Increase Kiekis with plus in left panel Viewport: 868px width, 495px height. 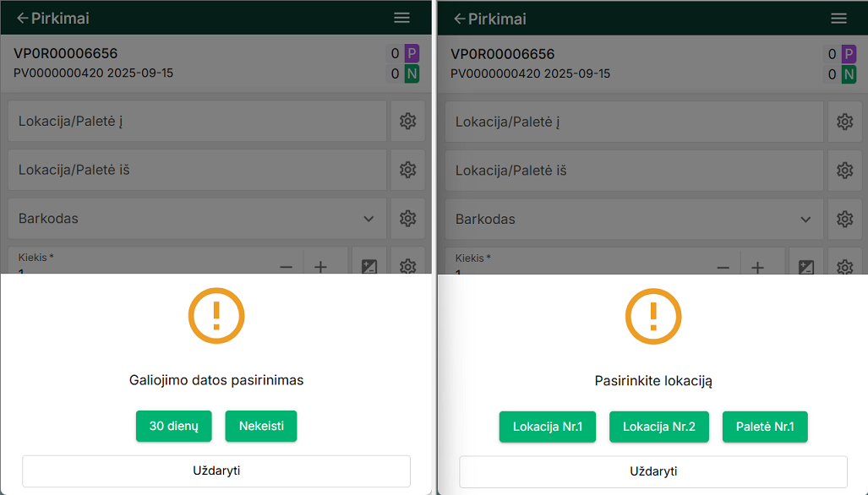pos(321,266)
